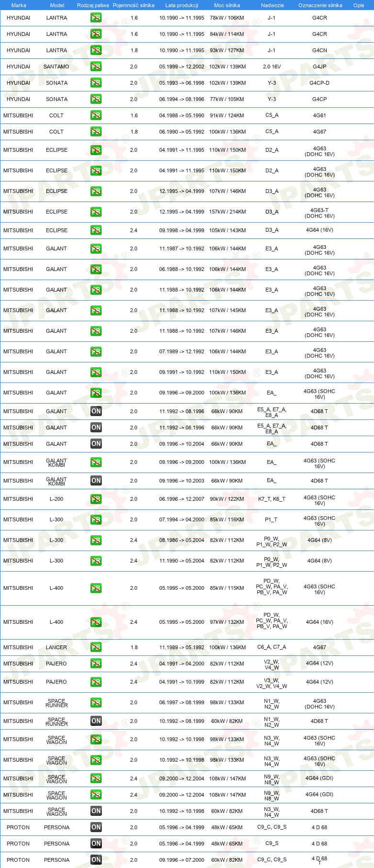Click petrol icon in Colt 1.6 row
This screenshot has height=868, width=374.
(96, 115)
